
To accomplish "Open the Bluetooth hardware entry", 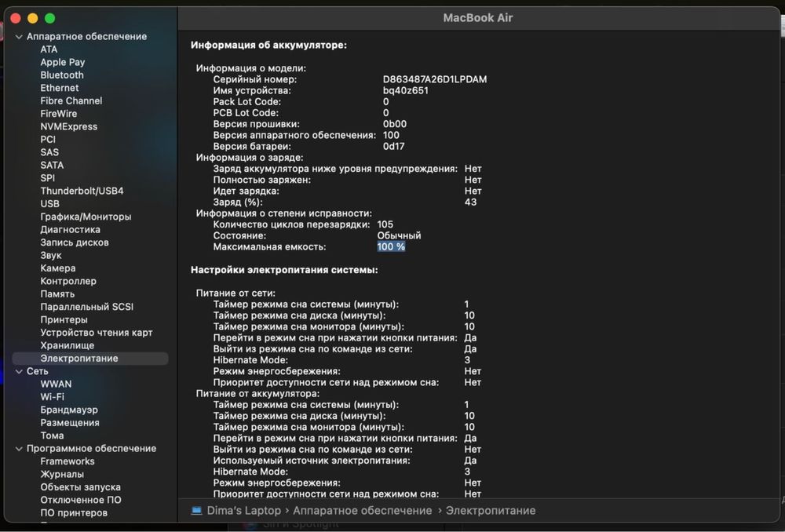I will point(62,75).
